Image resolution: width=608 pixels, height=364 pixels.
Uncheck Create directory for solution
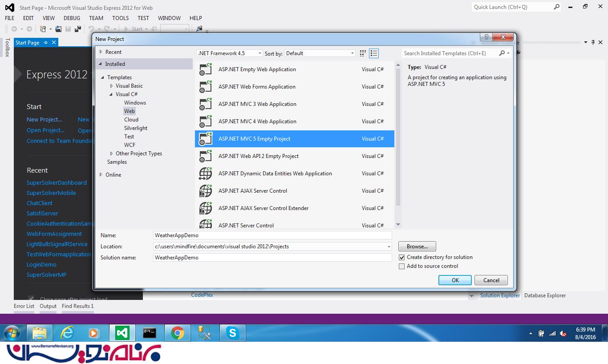[x=402, y=257]
